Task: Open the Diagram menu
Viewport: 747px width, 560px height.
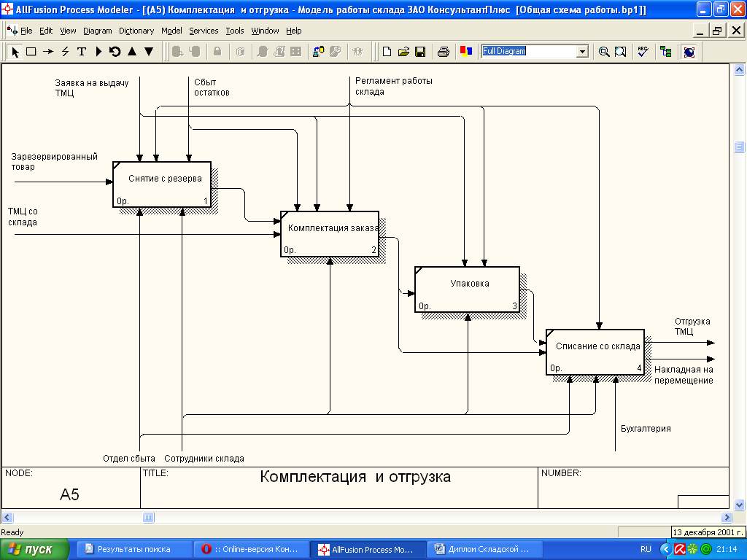Action: coord(97,31)
